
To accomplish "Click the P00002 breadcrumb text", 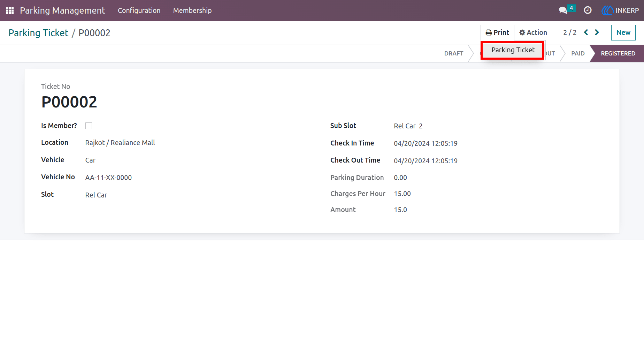I will (94, 33).
